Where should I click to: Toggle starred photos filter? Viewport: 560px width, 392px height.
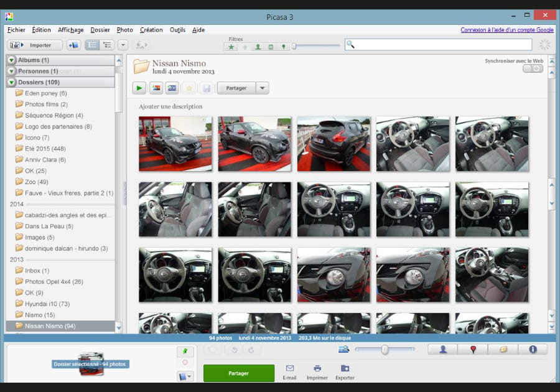click(x=231, y=47)
